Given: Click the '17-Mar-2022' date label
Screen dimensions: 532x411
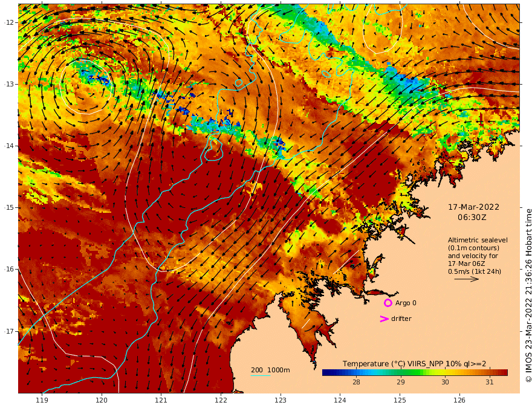Looking at the screenshot, I should 473,207.
